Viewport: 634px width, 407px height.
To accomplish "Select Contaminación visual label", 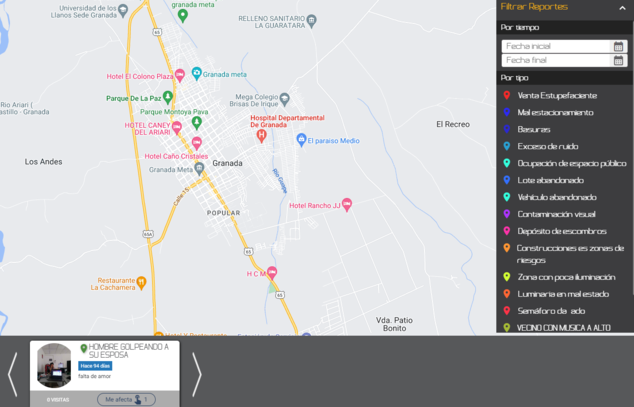I will pos(556,215).
